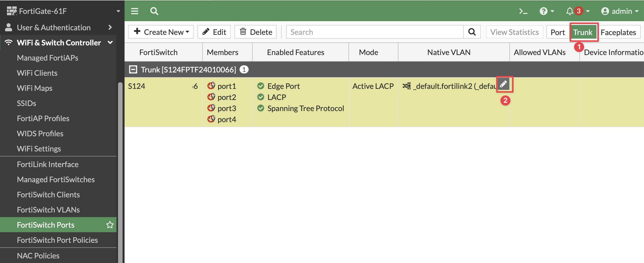
Task: Click the Delete button
Action: [x=255, y=32]
